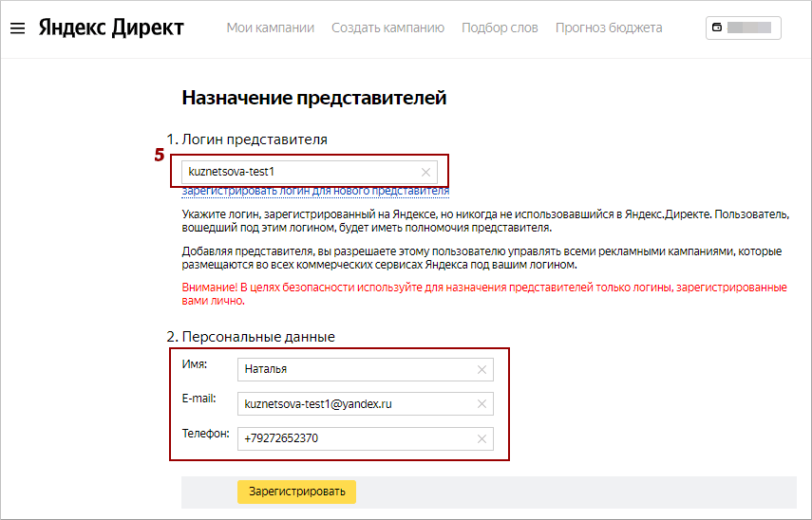Click into the Телефон input field
Image resolution: width=812 pixels, height=520 pixels.
pos(365,438)
